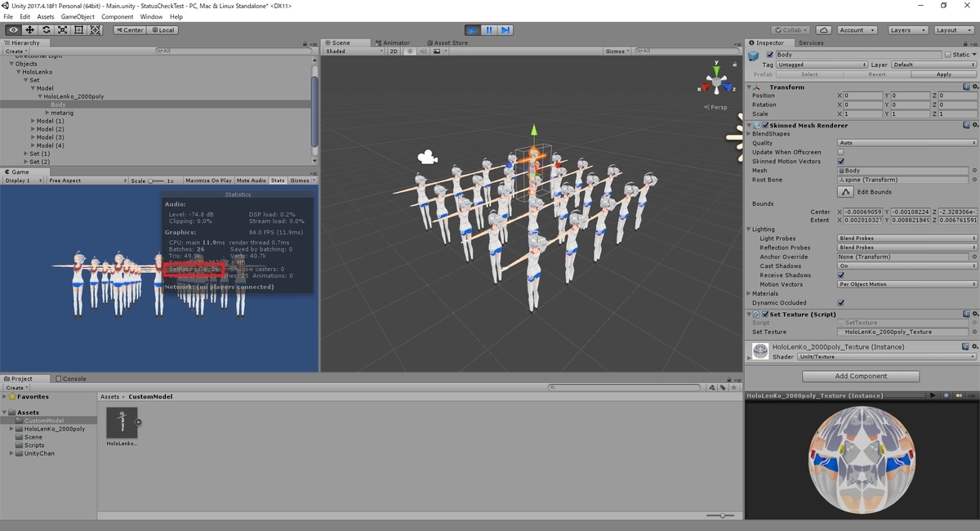Open the Layout dropdown
This screenshot has height=531, width=980.
[x=953, y=30]
